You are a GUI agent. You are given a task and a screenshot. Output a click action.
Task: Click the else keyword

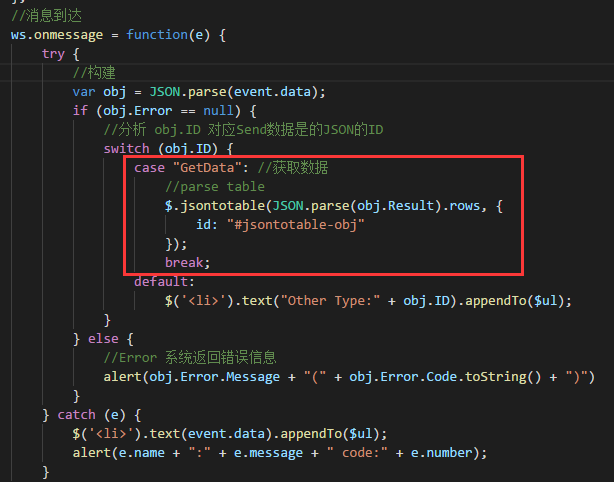pyautogui.click(x=103, y=338)
